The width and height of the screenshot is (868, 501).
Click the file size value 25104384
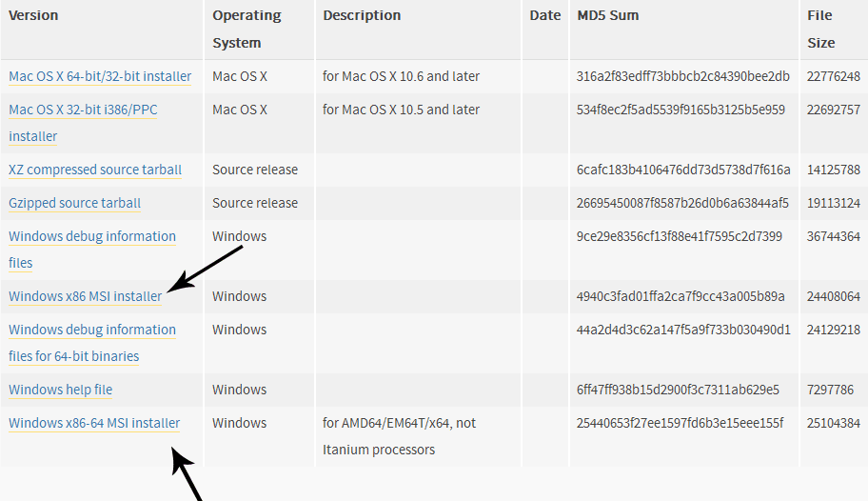(x=834, y=423)
